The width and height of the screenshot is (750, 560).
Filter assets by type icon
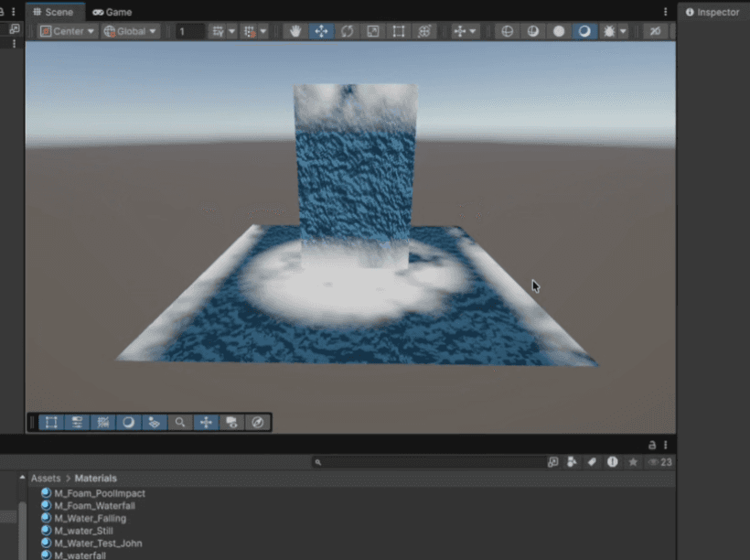coord(572,462)
